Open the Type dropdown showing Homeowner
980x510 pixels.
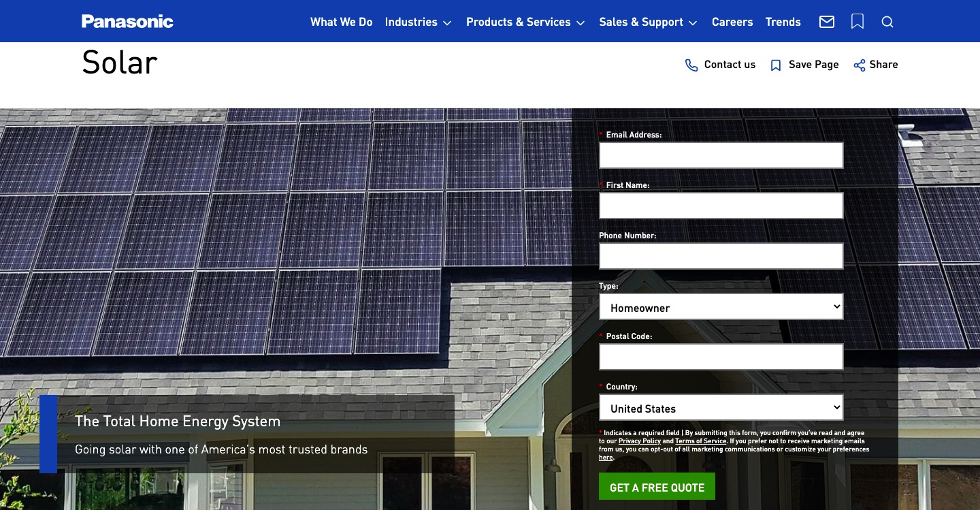pos(721,307)
